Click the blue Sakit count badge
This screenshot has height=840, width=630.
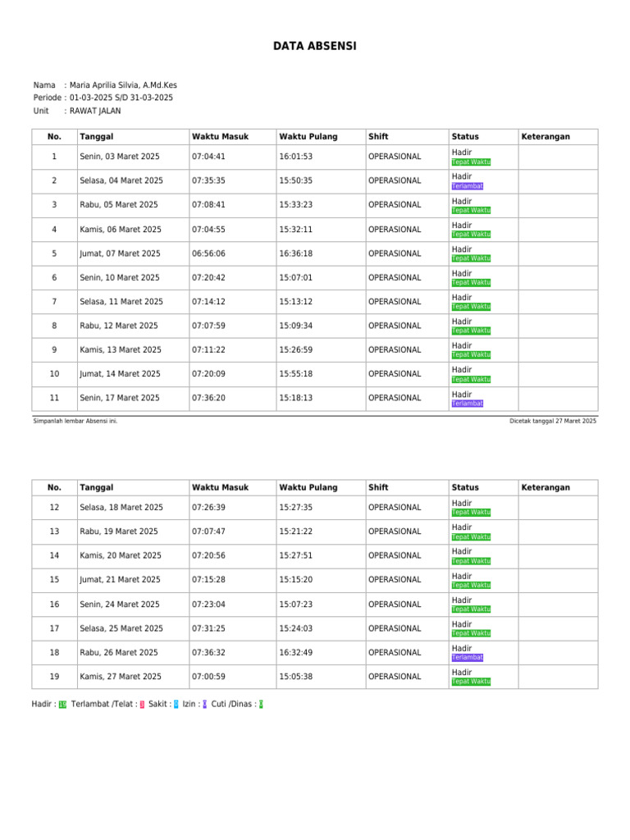(176, 705)
